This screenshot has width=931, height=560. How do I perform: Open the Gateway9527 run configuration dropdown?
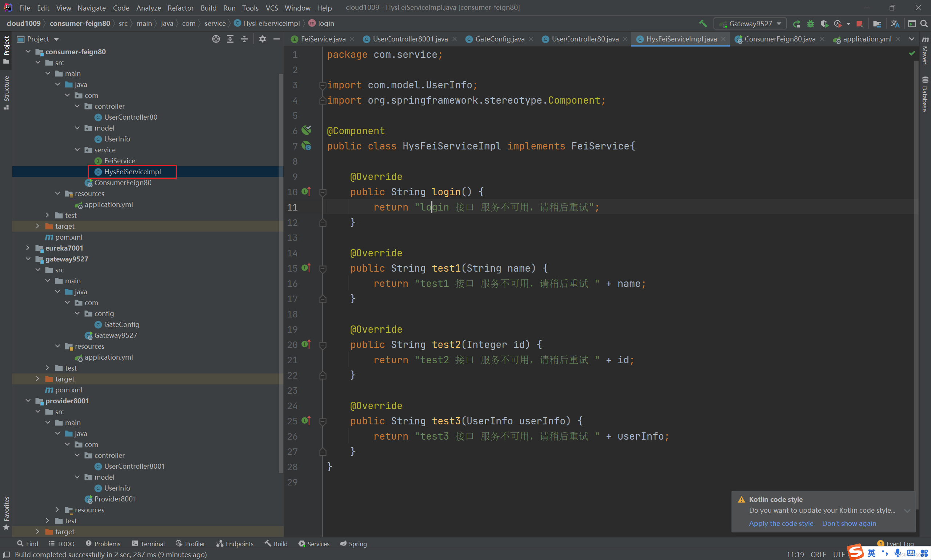[x=750, y=24]
